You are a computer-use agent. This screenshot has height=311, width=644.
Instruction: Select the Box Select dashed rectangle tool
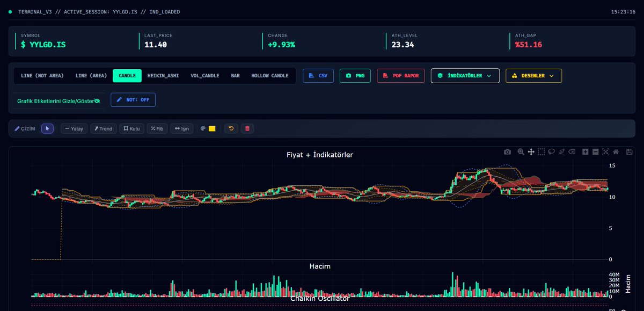pos(541,152)
